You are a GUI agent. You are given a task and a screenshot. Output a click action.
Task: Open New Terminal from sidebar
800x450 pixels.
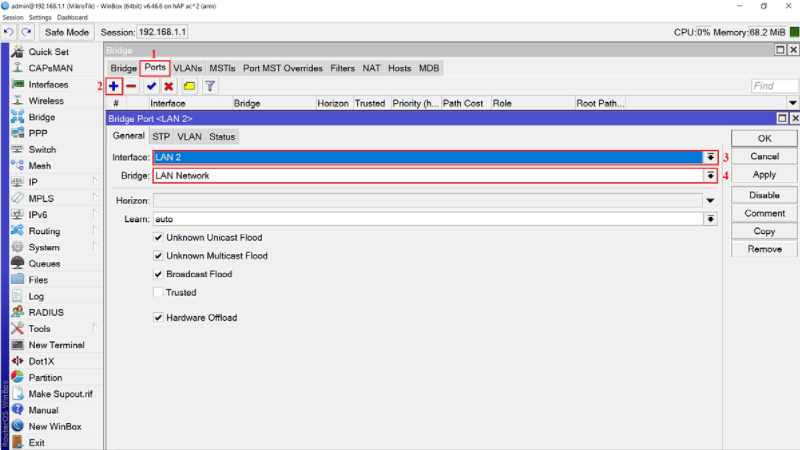[58, 345]
